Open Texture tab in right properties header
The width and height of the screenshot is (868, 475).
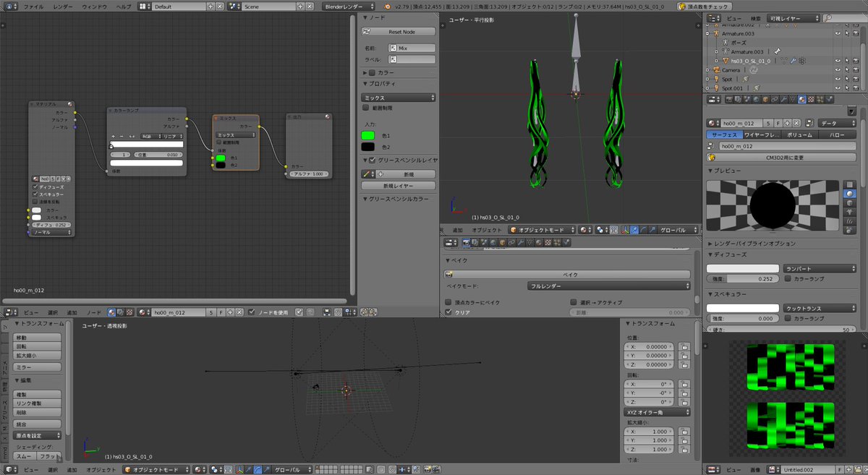[811, 99]
